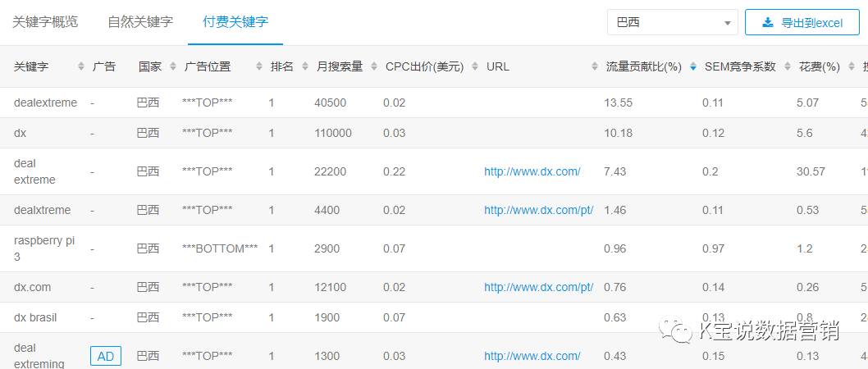Viewport: 868px width, 369px height.
Task: Open dx.com link in deal extreme row
Action: pos(532,171)
